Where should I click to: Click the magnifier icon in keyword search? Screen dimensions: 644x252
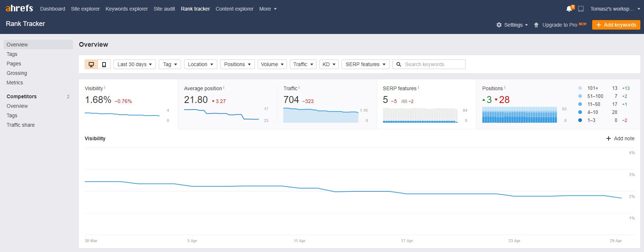click(399, 64)
